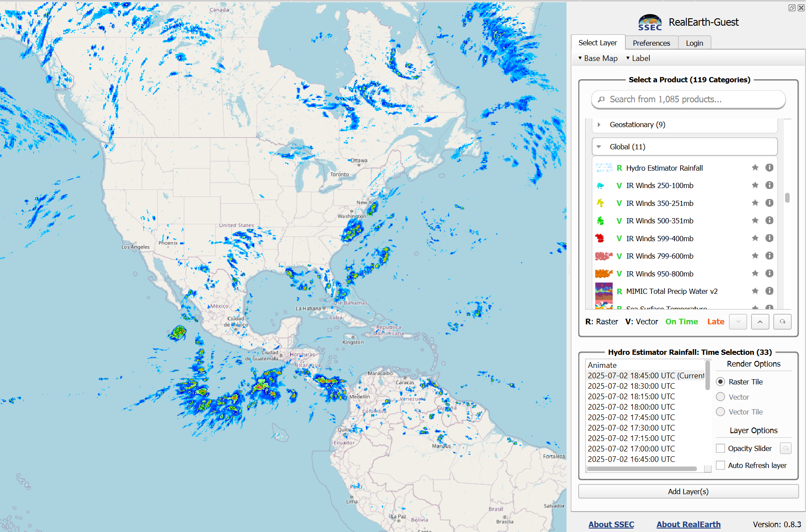806x532 pixels.
Task: Star the MIMIC Total Precip Water v2 product
Action: point(755,291)
